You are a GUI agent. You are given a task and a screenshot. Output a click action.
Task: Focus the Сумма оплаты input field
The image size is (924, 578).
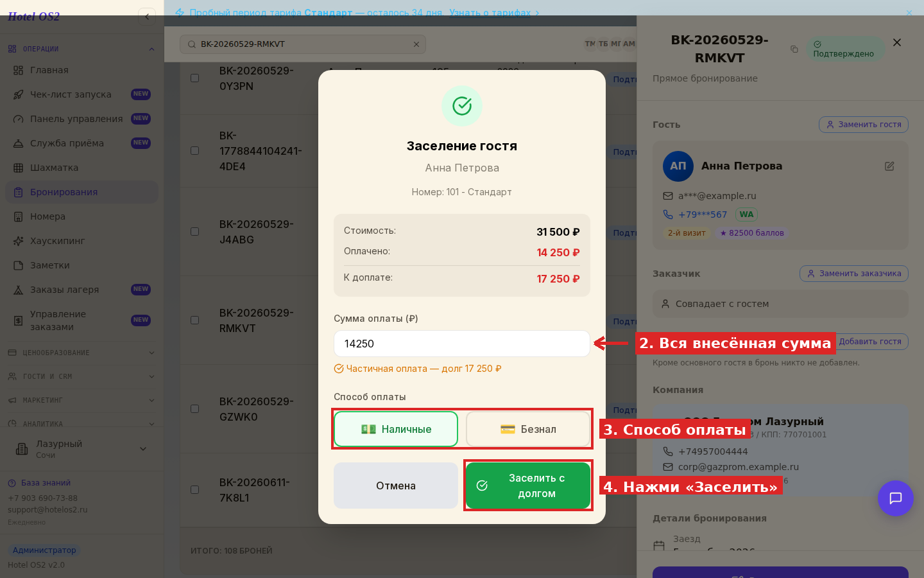pos(462,344)
